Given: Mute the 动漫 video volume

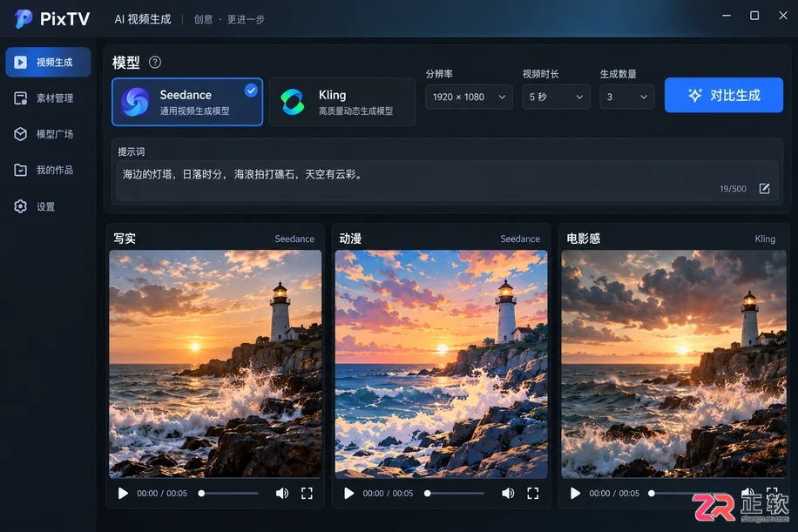Looking at the screenshot, I should [508, 494].
